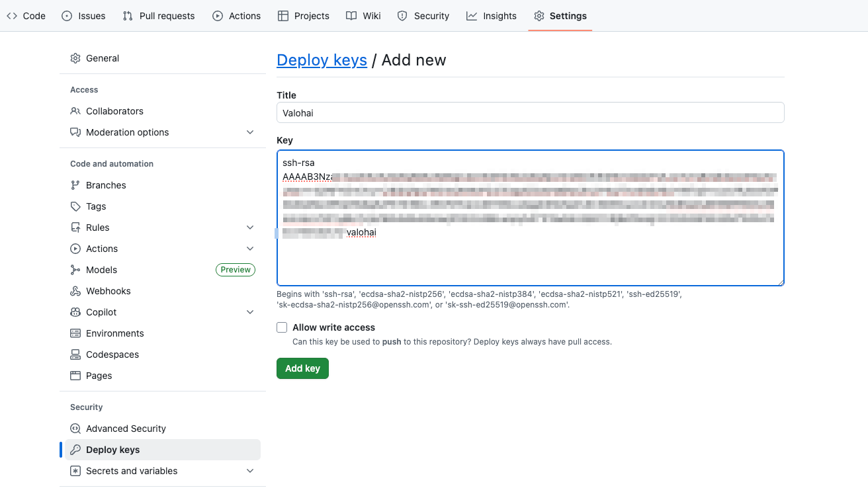Click the Collaborators people icon
This screenshot has width=868, height=496.
[x=75, y=111]
